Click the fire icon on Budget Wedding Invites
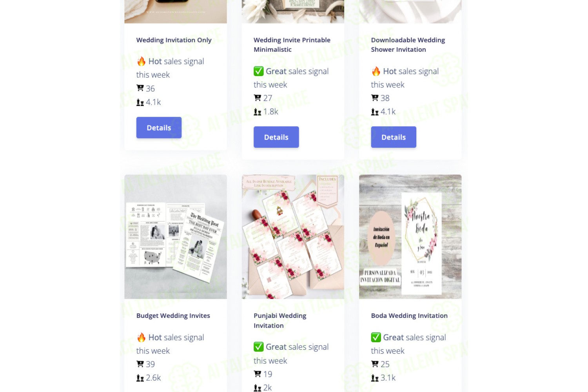 pyautogui.click(x=141, y=338)
